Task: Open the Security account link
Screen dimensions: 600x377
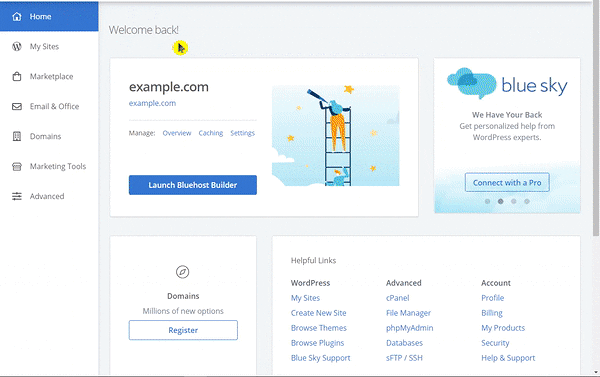Action: coord(495,343)
